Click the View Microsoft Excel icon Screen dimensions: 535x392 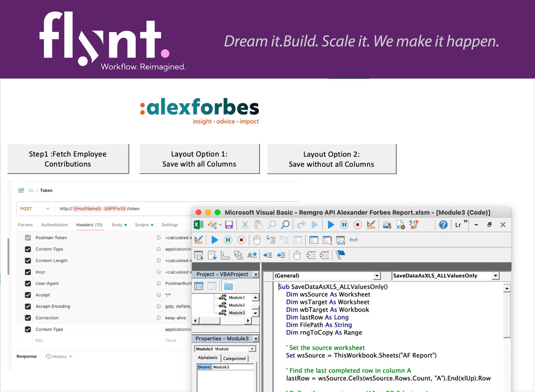(x=198, y=225)
